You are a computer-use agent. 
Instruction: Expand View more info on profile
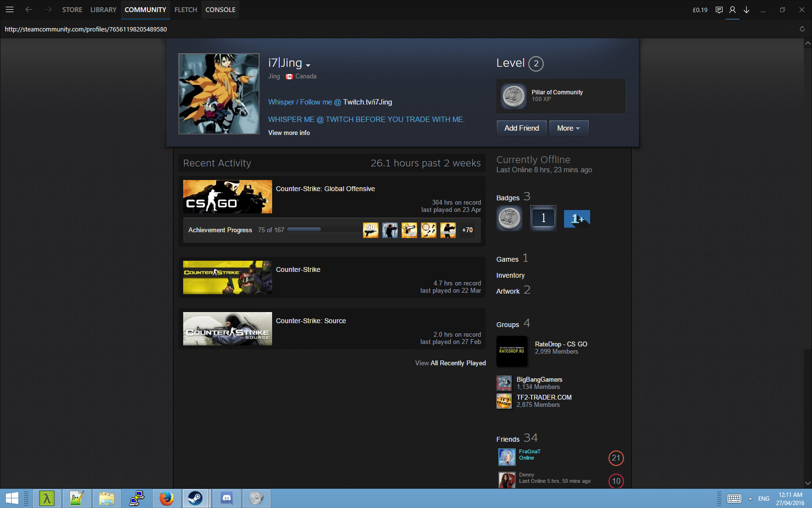coord(289,133)
